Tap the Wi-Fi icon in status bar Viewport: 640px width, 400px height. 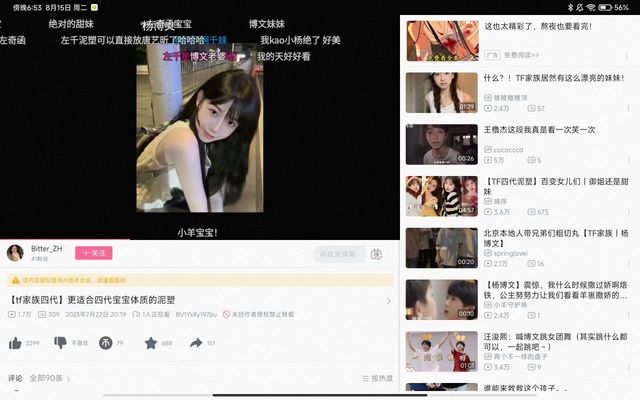tap(591, 7)
